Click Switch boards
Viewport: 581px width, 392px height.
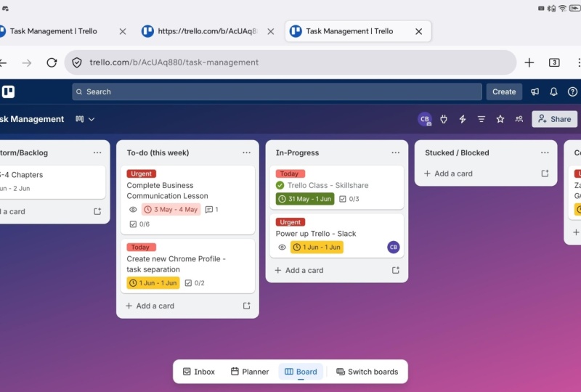tap(367, 372)
